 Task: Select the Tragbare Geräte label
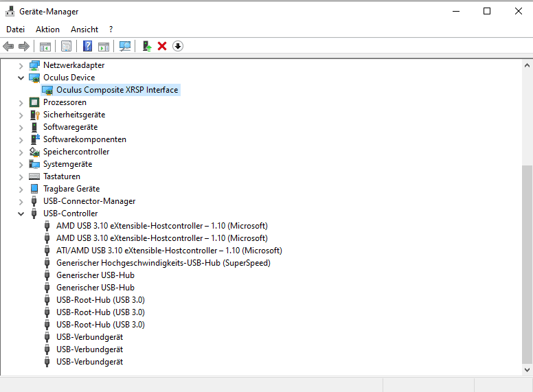[x=71, y=189]
